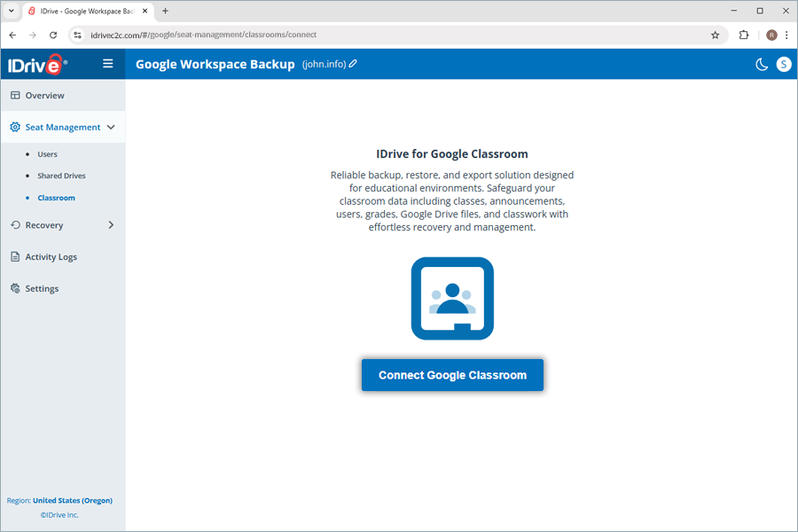The height and width of the screenshot is (532, 798).
Task: Reload the page
Action: point(53,35)
